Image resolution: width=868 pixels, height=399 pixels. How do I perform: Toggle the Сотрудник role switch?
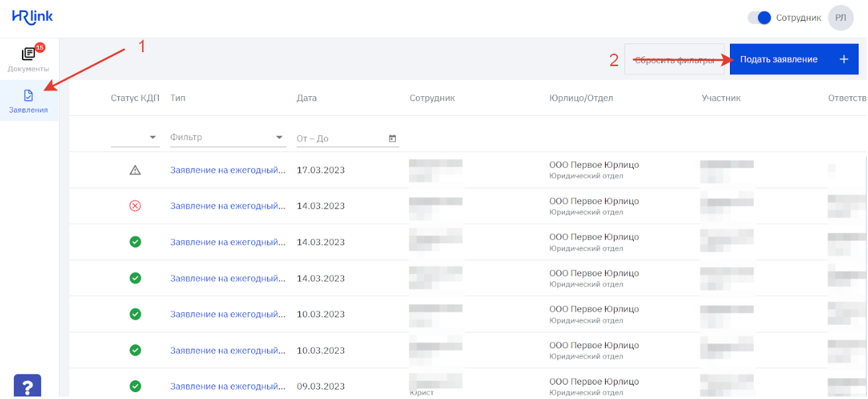pyautogui.click(x=759, y=18)
